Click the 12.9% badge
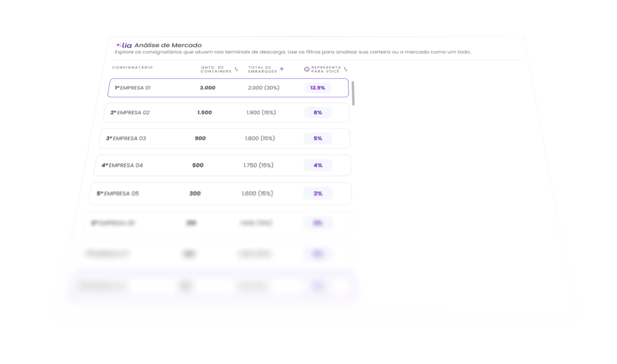 318,88
